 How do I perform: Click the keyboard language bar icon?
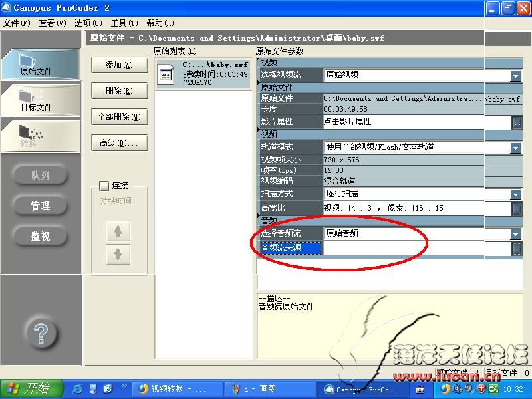[420, 390]
